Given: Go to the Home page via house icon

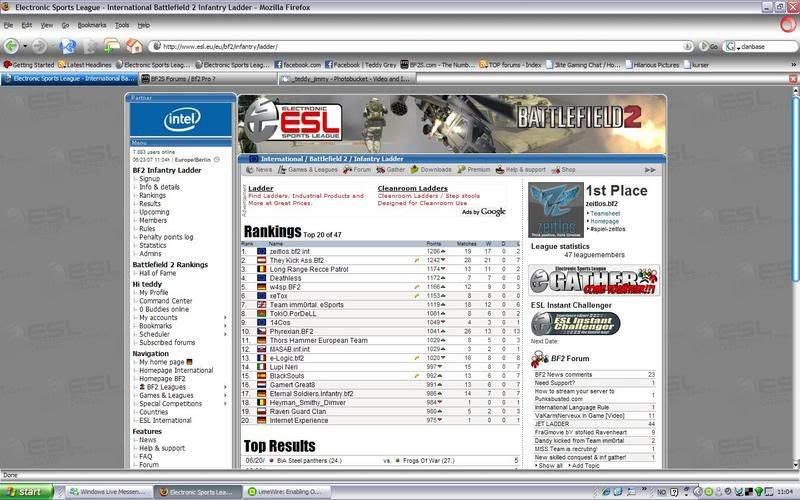Looking at the screenshot, I should click(x=134, y=46).
